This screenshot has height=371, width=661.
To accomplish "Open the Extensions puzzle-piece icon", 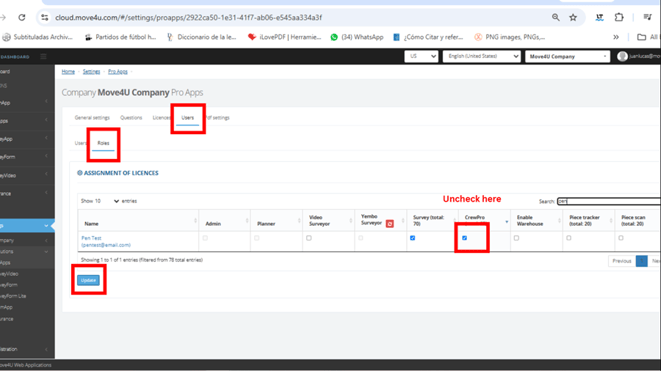I will coord(619,17).
